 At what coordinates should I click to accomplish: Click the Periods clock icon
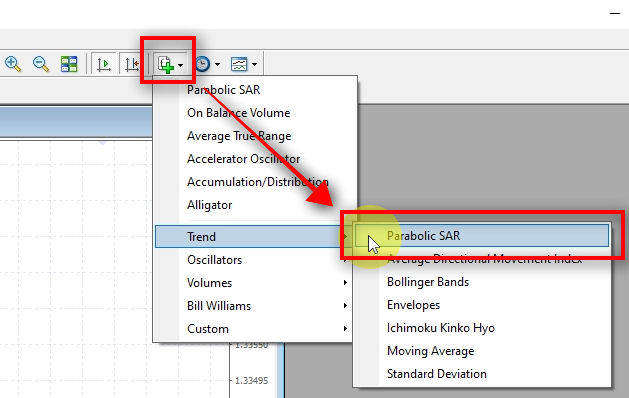[x=203, y=64]
